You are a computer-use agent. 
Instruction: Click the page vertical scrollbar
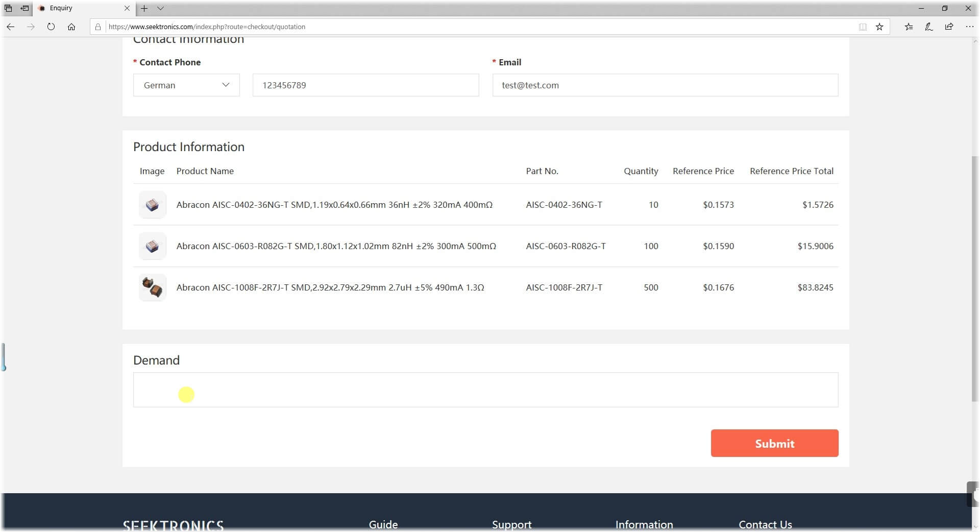pyautogui.click(x=975, y=278)
